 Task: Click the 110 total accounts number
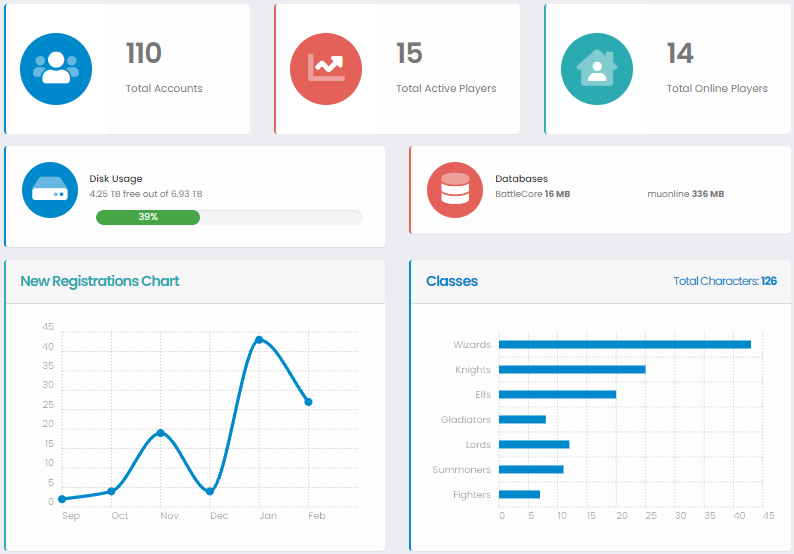[x=144, y=53]
